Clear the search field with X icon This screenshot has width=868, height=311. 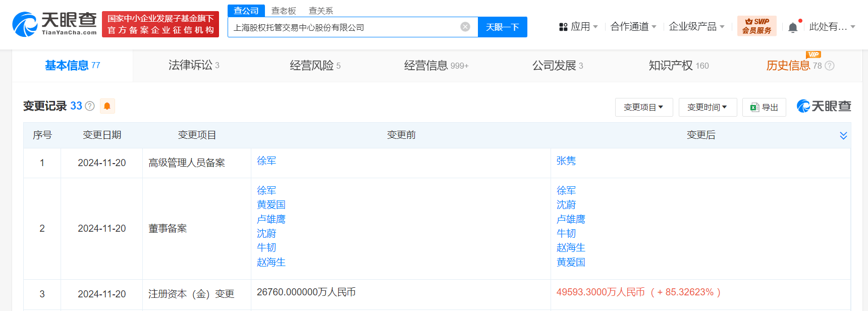tap(465, 27)
